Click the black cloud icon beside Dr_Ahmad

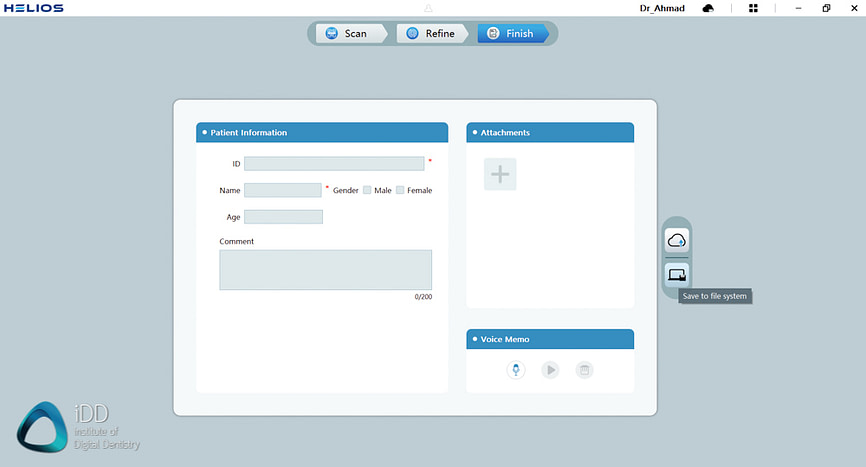[709, 8]
